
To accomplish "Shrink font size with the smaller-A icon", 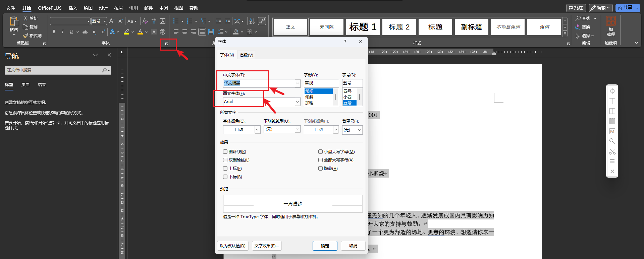I will click(x=120, y=21).
